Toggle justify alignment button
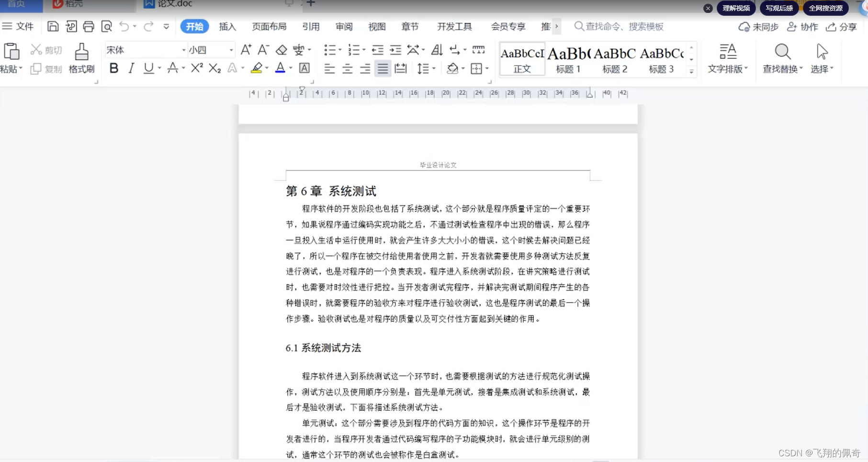Screen dimensions: 868x462 click(383, 68)
